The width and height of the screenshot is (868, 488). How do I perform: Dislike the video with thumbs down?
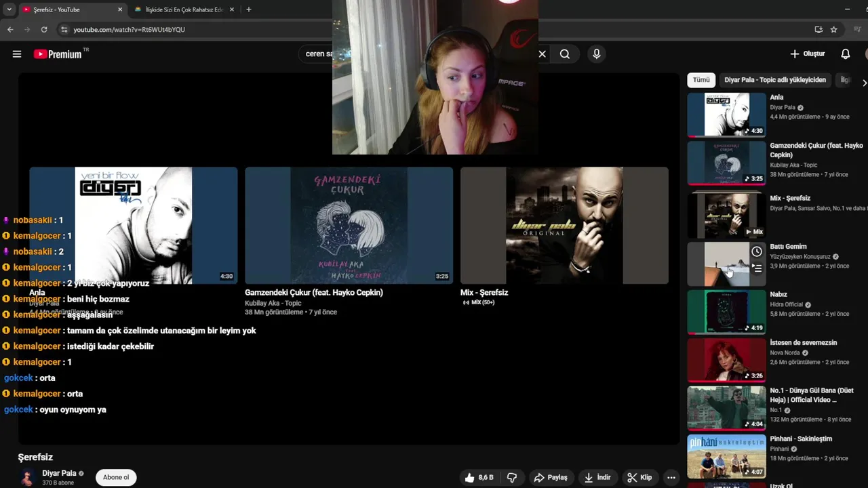(x=512, y=477)
